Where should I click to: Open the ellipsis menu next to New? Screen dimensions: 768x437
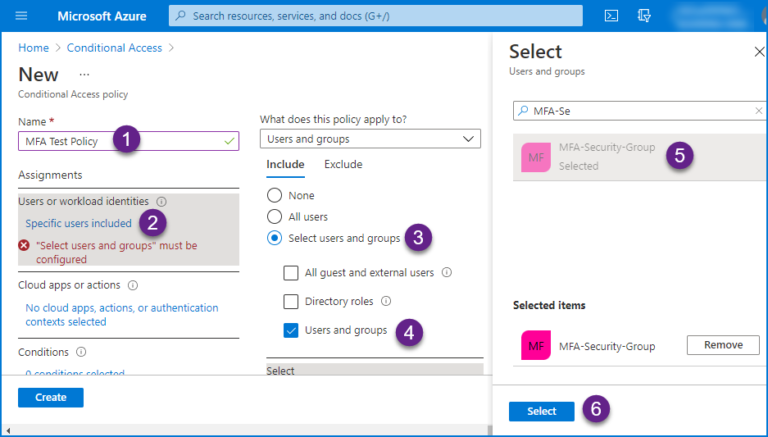84,75
